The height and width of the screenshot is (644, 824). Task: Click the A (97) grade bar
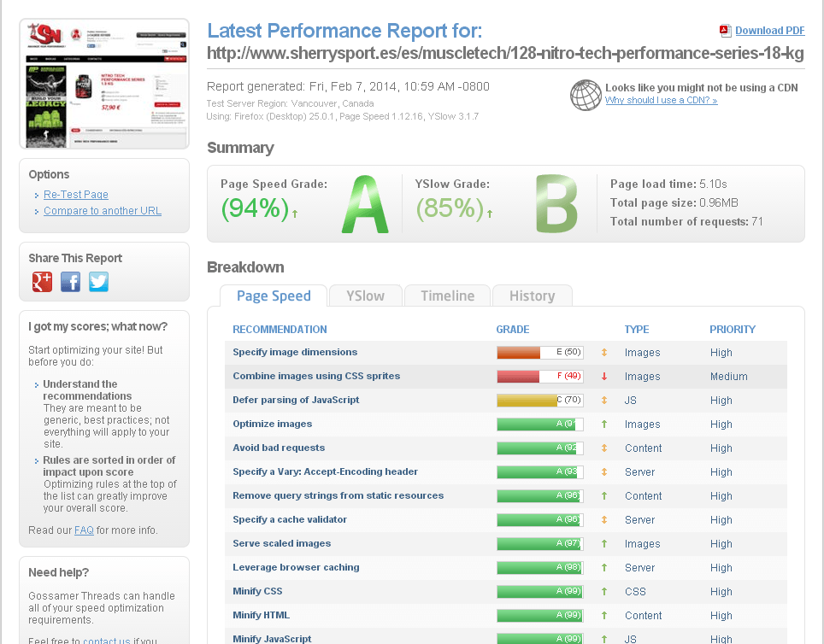[539, 544]
